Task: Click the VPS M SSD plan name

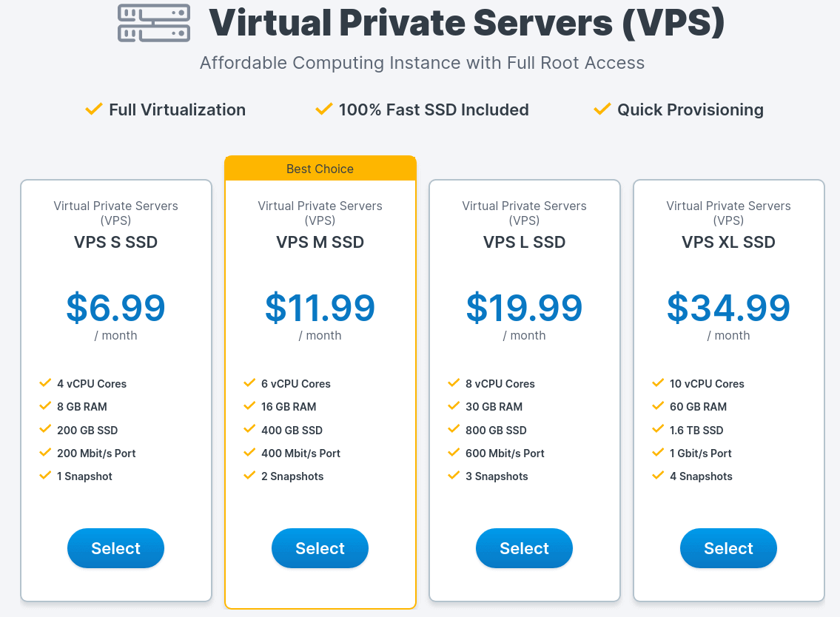Action: 320,242
